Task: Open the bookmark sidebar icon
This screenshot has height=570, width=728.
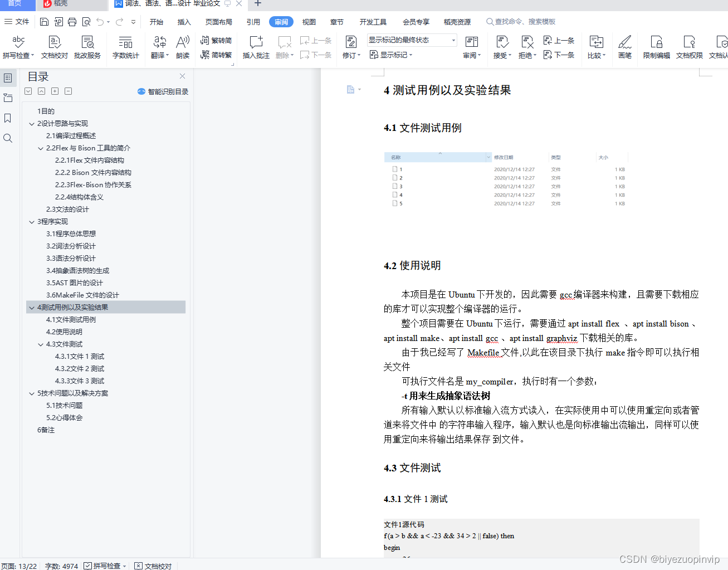Action: click(8, 118)
